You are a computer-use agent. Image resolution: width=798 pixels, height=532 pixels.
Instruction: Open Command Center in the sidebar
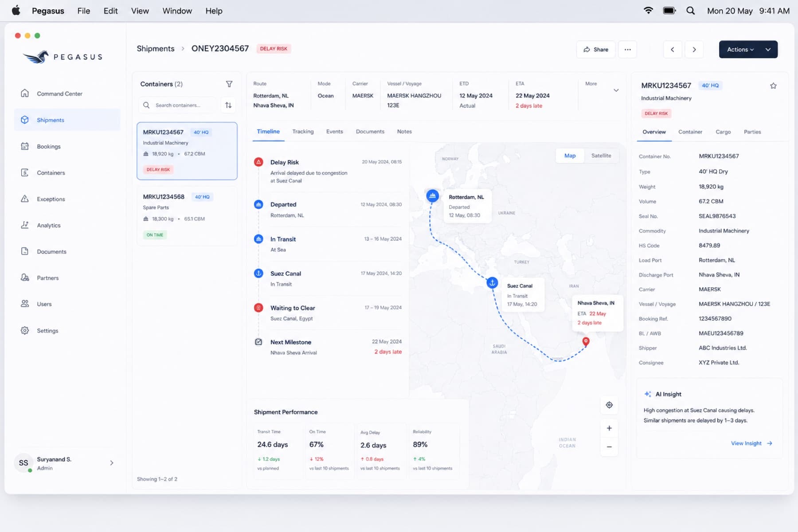pos(66,94)
